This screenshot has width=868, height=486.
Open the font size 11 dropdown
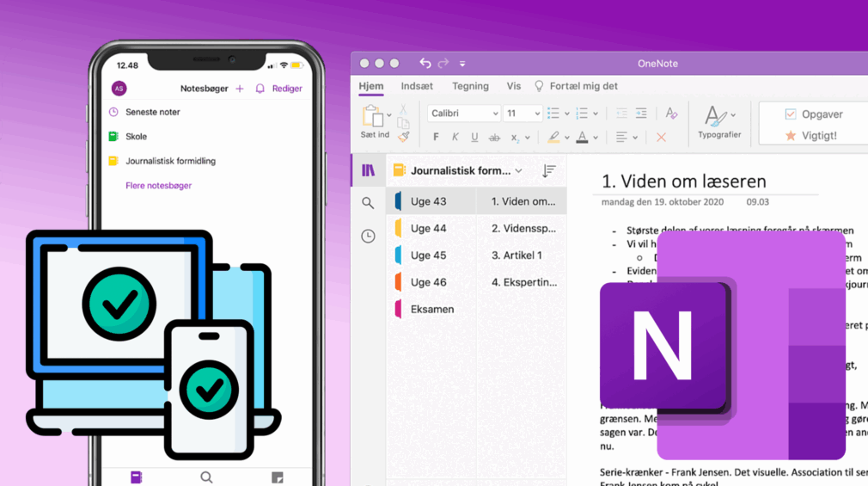(522, 113)
